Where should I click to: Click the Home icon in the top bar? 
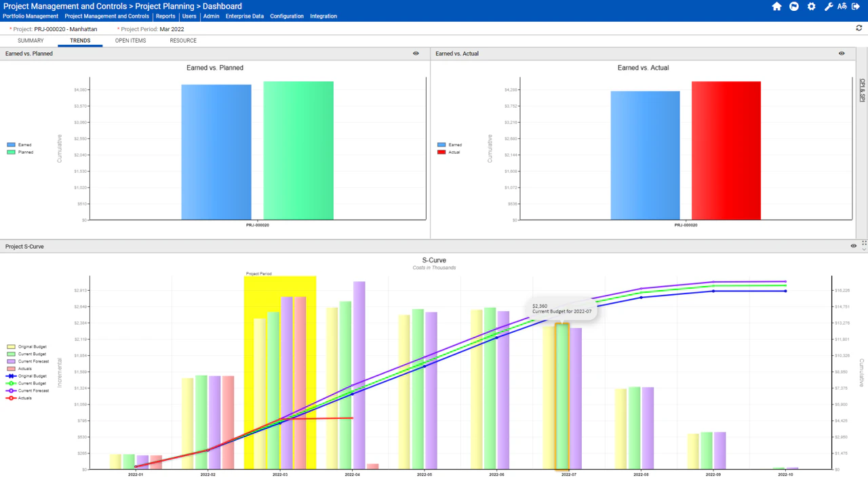click(776, 6)
